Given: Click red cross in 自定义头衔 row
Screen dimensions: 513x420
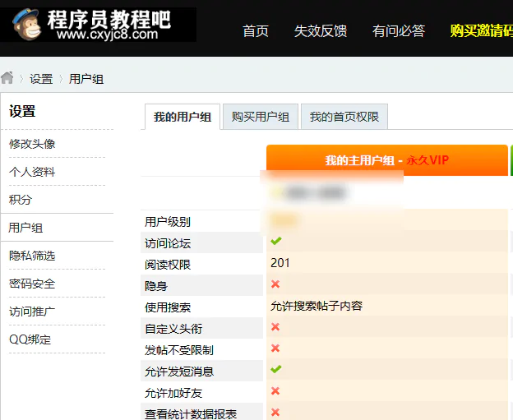Looking at the screenshot, I should 275,327.
